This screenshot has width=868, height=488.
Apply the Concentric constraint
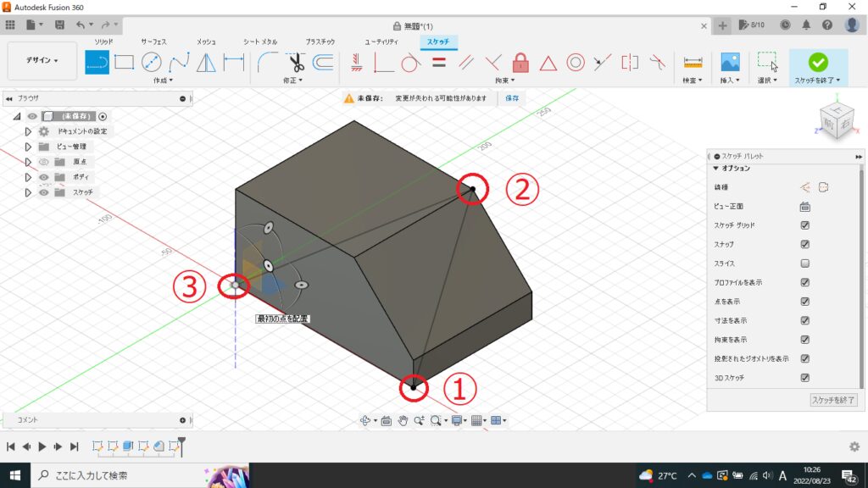tap(576, 63)
